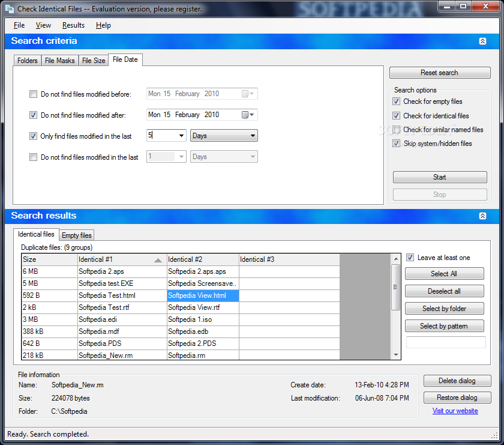Switch to the Folders tab

pos(28,61)
